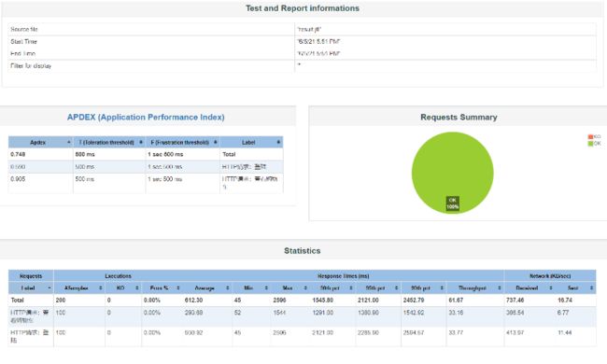Click the Error % column sort icon

pyautogui.click(x=178, y=288)
